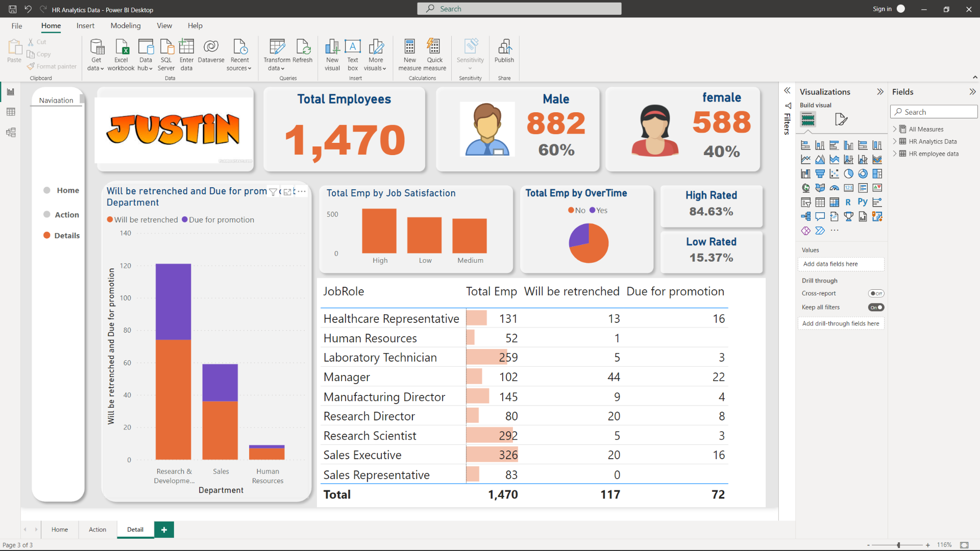
Task: Open Focus mode on retrenched chart
Action: coord(287,192)
